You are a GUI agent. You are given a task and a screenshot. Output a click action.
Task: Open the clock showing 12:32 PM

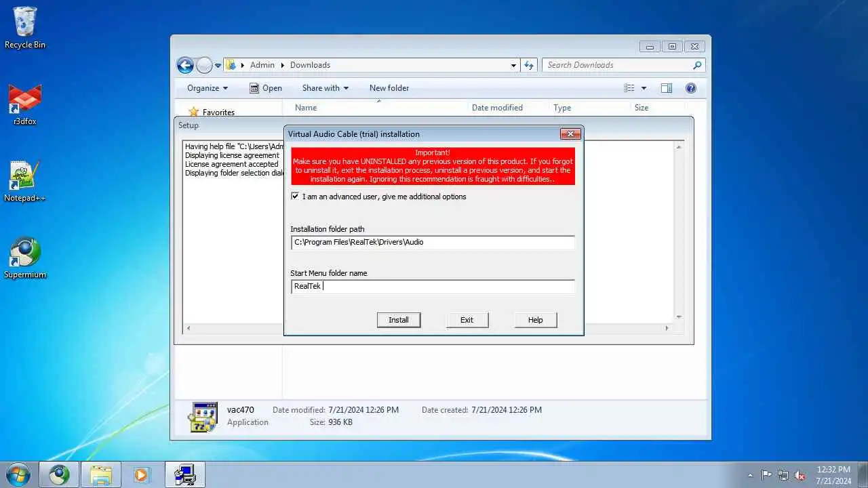(x=833, y=474)
